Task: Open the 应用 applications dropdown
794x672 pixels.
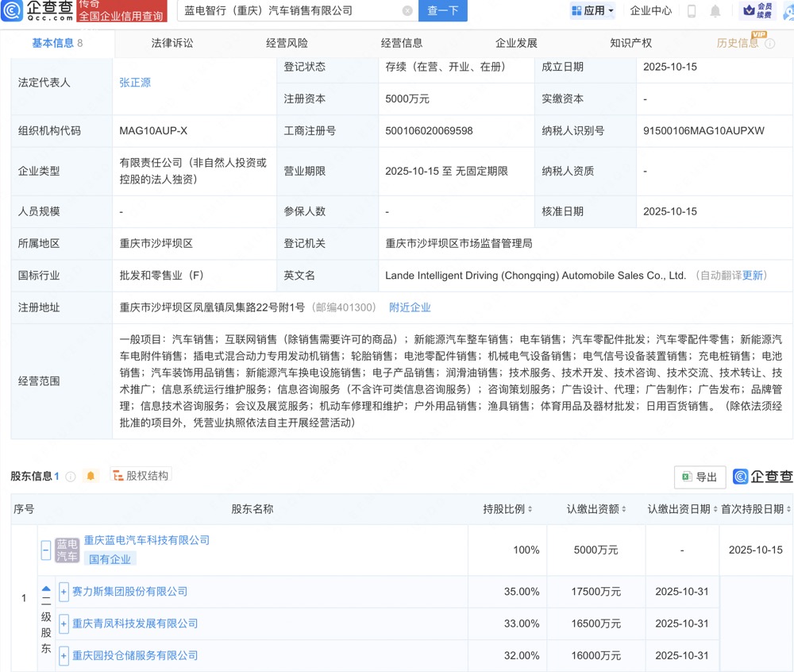Action: [x=592, y=11]
